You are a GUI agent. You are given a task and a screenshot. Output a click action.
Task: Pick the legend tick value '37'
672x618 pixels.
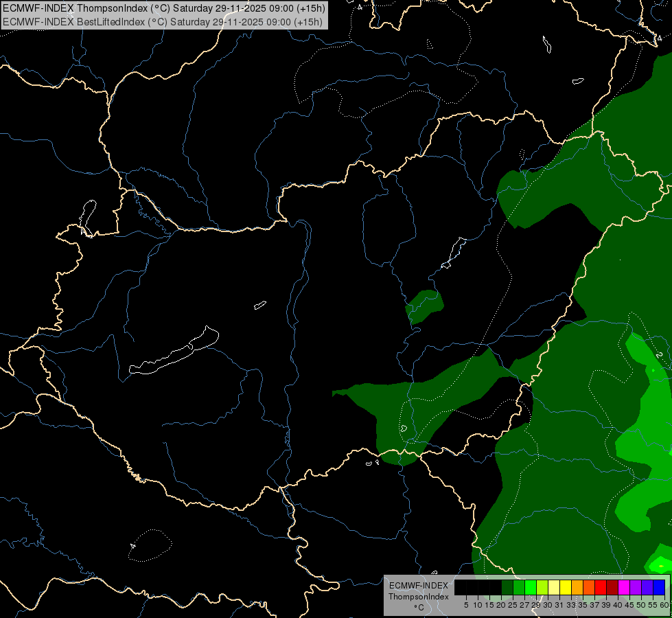click(594, 605)
